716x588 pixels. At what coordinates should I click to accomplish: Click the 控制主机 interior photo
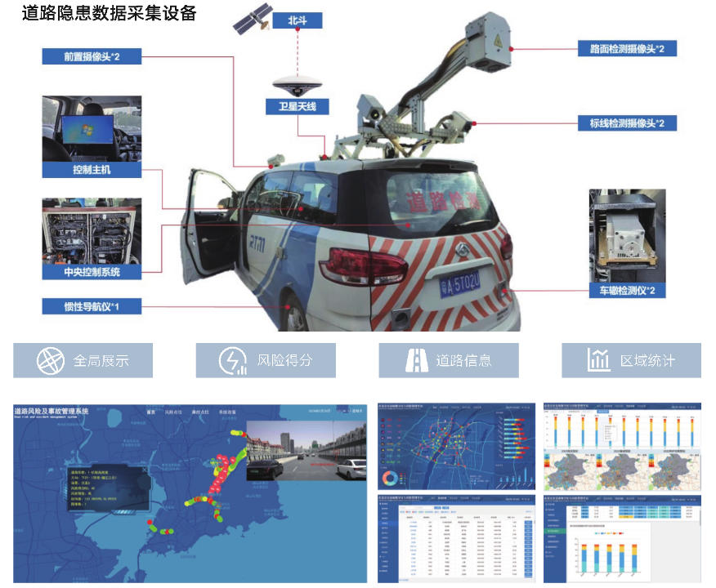(x=92, y=129)
